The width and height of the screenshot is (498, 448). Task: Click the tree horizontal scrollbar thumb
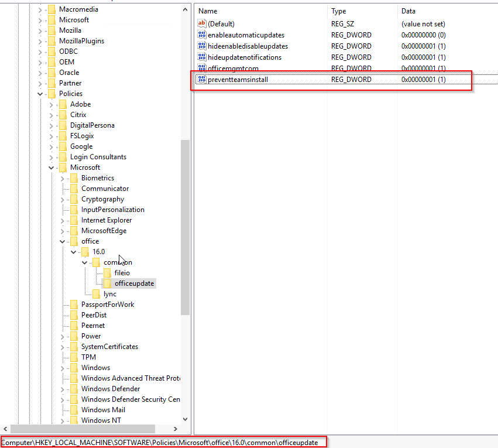point(83,429)
